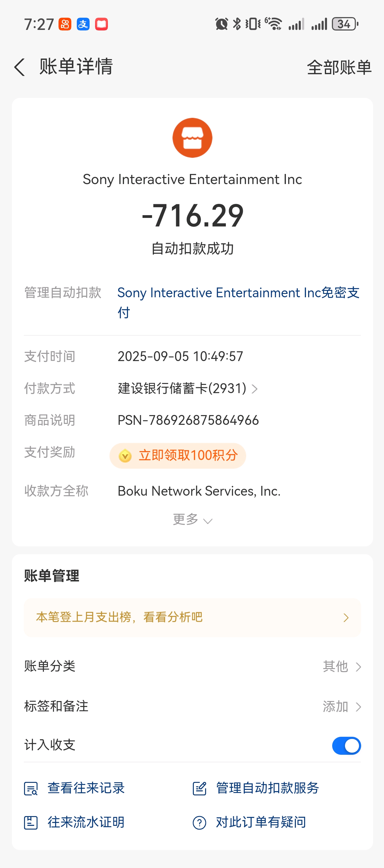Tap the orange merchant shop icon
The image size is (384, 868).
192,138
